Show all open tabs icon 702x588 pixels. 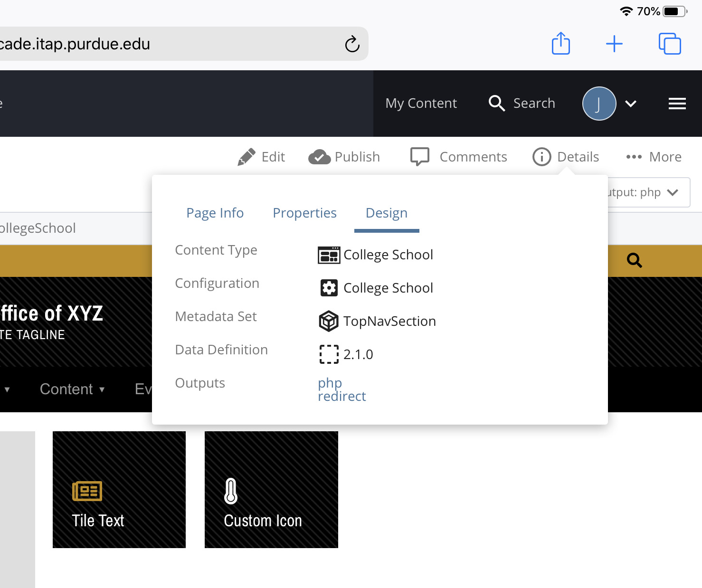click(670, 44)
